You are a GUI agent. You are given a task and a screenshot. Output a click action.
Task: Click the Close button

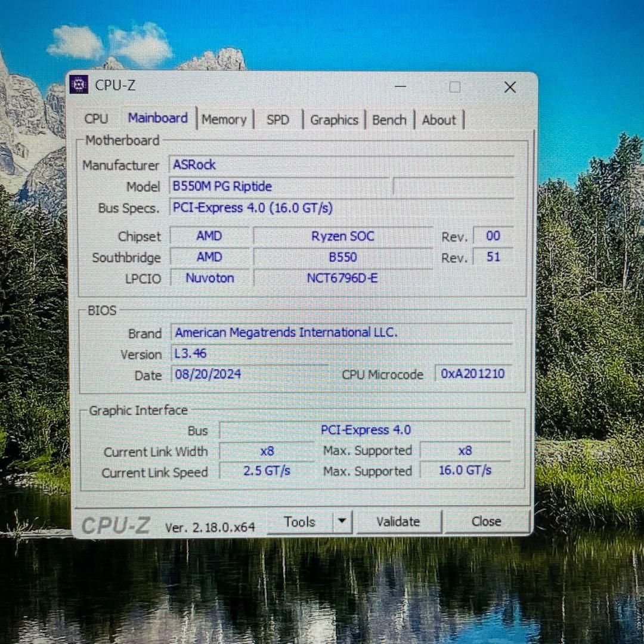tap(486, 521)
